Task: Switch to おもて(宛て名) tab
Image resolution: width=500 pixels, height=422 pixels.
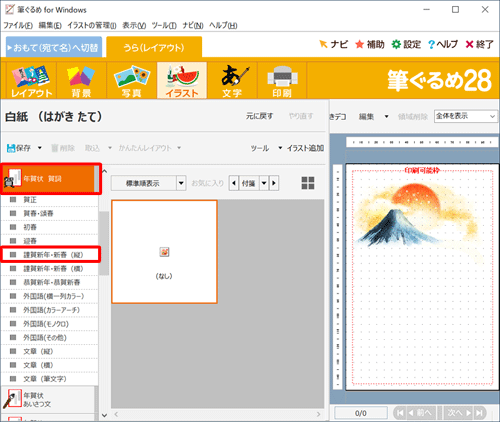Action: 54,47
